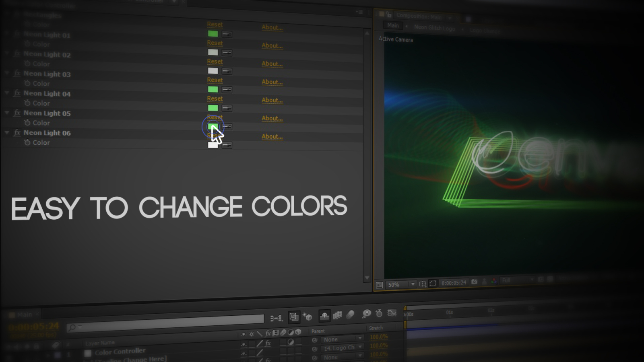Screen dimensions: 644x362
Task: Click the brainstorm lightbulb icon
Action: tap(366, 314)
